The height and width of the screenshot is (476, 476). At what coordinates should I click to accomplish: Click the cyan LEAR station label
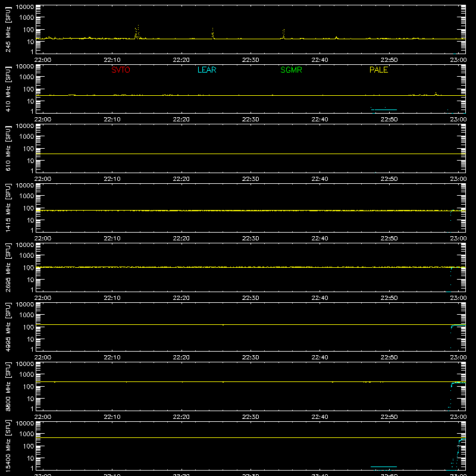coord(206,70)
